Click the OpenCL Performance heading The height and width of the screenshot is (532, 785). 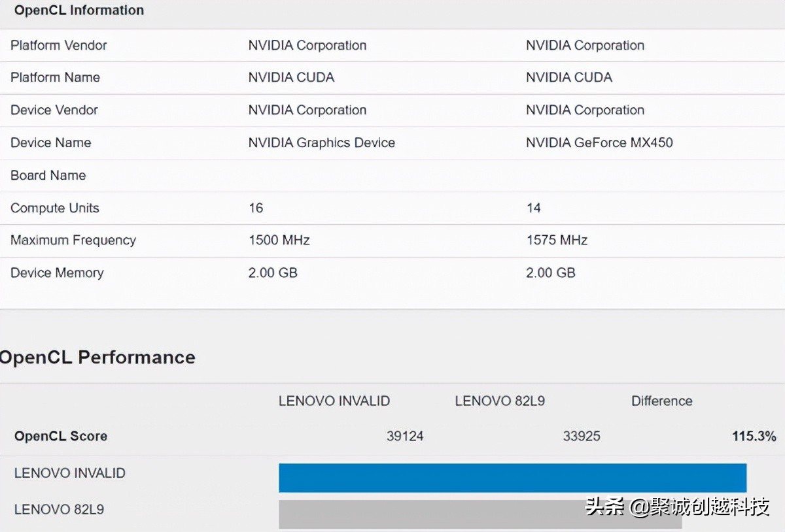[x=98, y=357]
